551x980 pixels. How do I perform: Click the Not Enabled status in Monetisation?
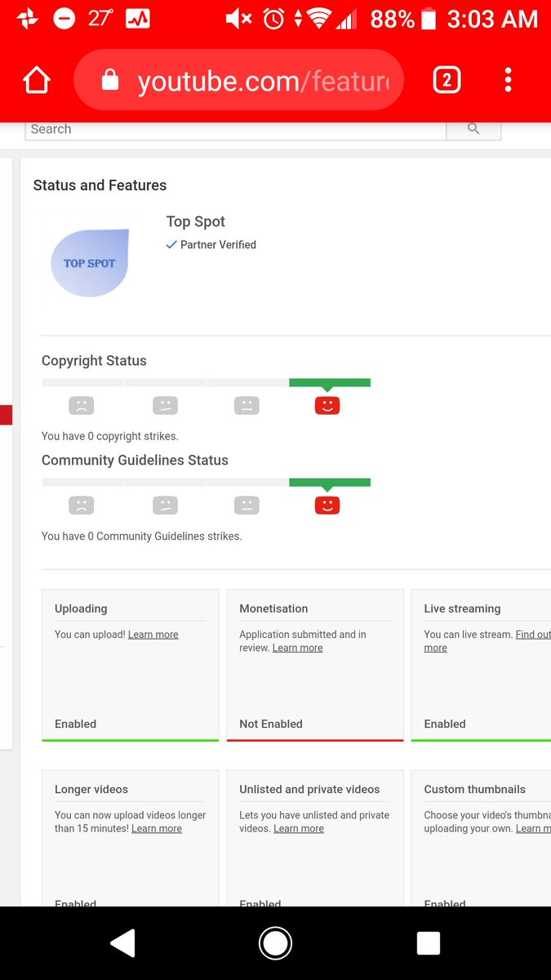pyautogui.click(x=271, y=724)
